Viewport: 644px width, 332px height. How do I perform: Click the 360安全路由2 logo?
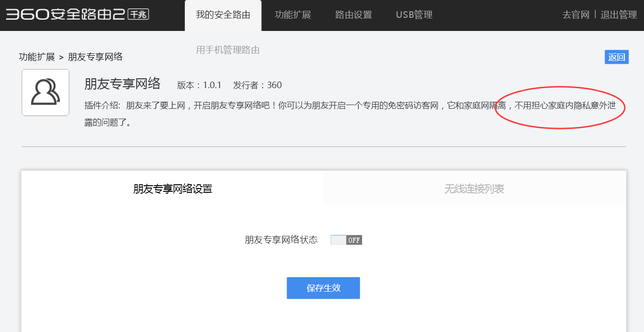point(77,15)
